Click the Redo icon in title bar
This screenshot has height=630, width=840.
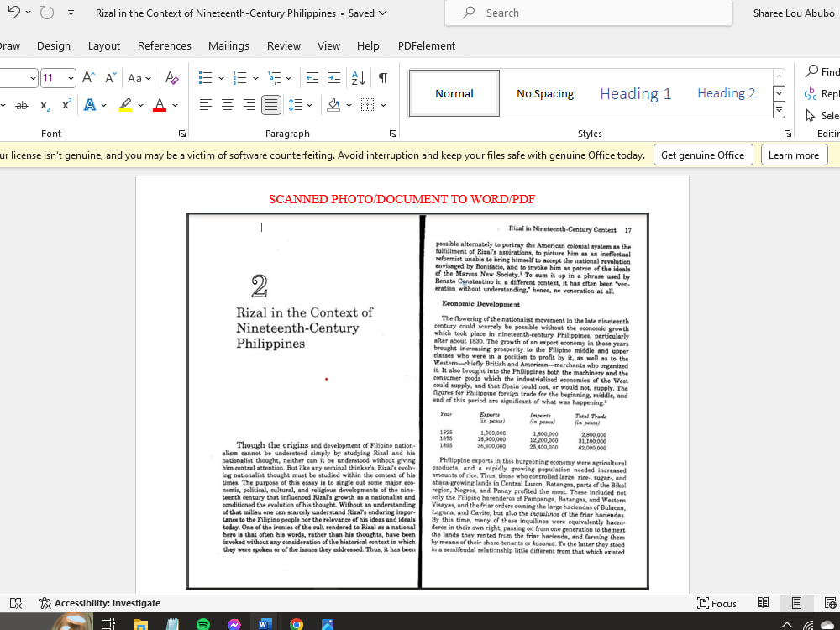point(46,12)
